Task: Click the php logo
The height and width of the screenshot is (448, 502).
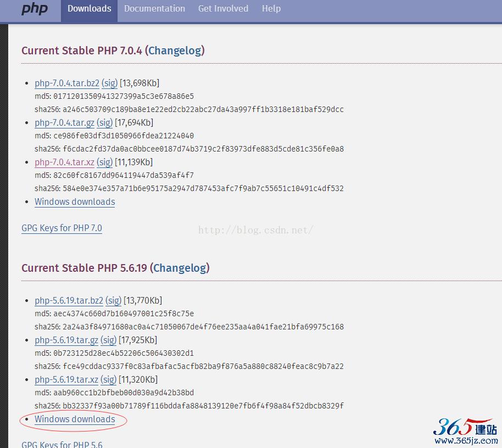Action: (x=35, y=8)
